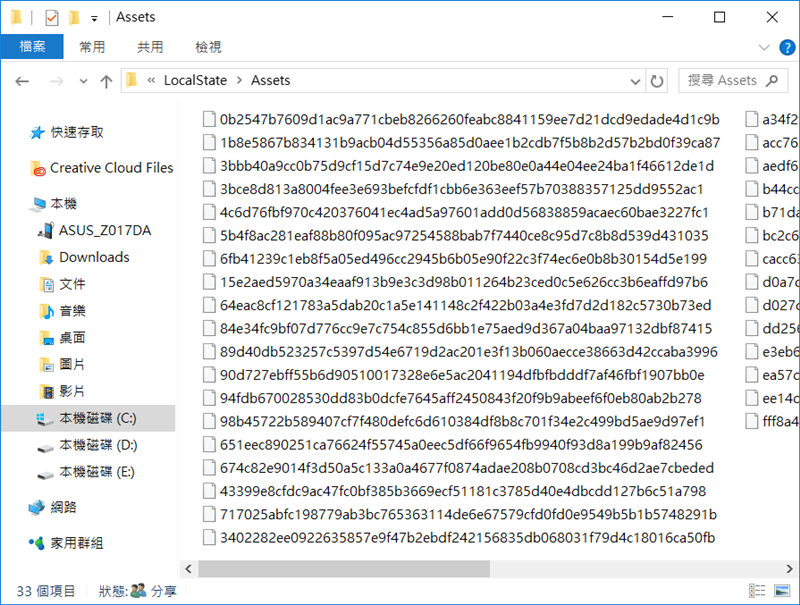The image size is (800, 605).
Task: Select file starting with 84e34fc9bf07d776
Action: pos(466,329)
